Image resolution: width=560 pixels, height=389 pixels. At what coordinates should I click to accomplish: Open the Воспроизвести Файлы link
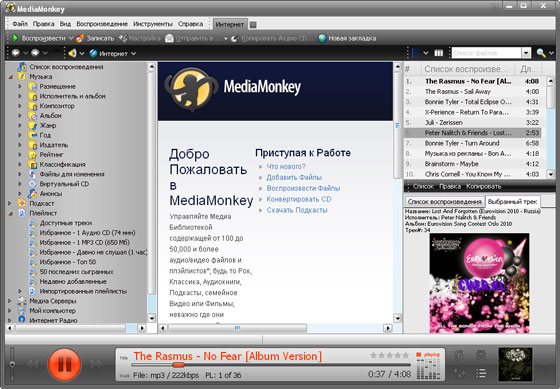303,188
